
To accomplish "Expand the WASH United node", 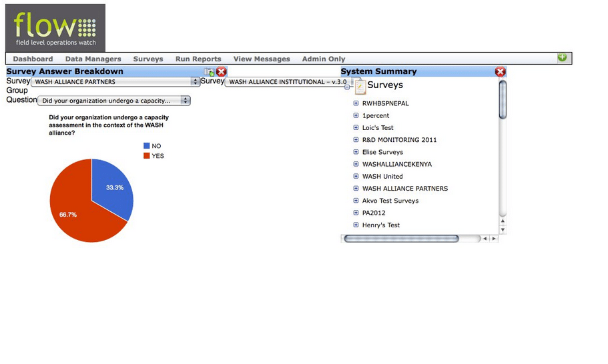I will 356,176.
